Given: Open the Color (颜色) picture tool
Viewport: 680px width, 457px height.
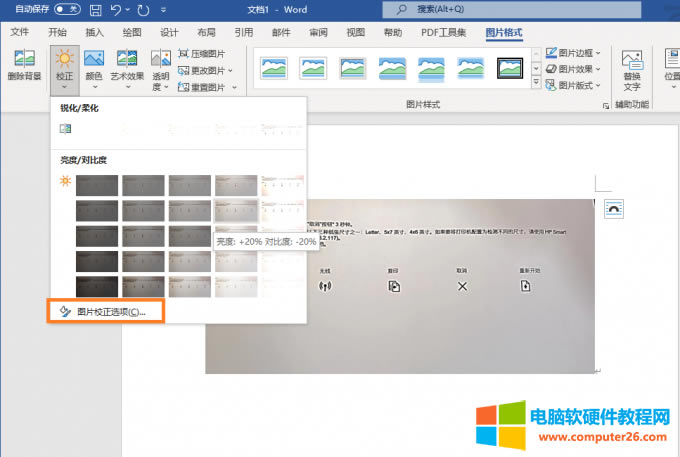Looking at the screenshot, I should [x=94, y=66].
